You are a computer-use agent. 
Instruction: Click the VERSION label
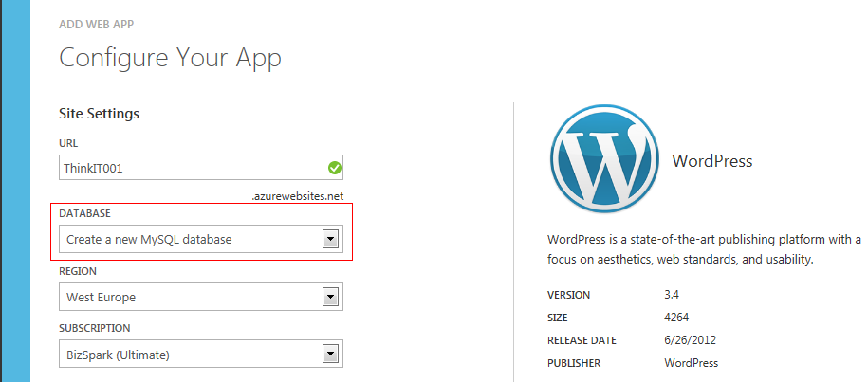[x=568, y=295]
